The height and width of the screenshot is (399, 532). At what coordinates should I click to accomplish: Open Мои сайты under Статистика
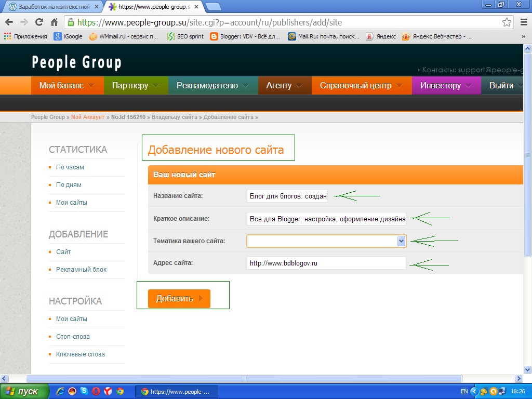pos(72,203)
